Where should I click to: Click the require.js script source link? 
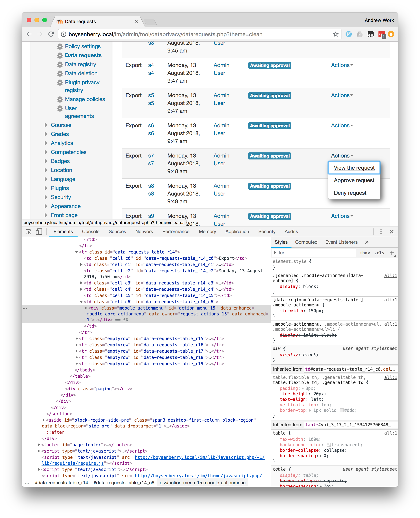point(153,460)
